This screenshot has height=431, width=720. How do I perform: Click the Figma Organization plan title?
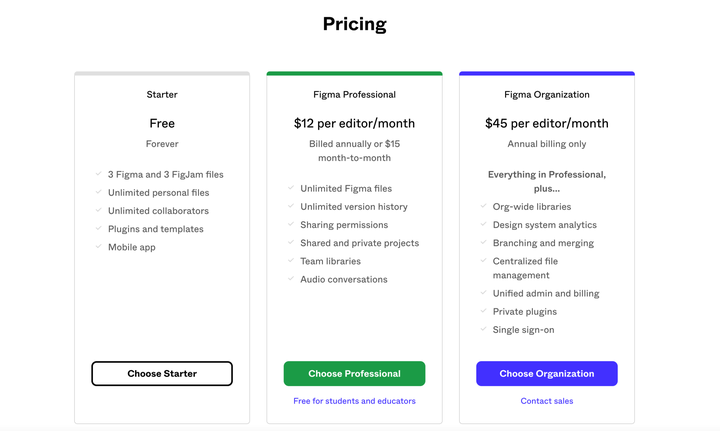tap(546, 95)
